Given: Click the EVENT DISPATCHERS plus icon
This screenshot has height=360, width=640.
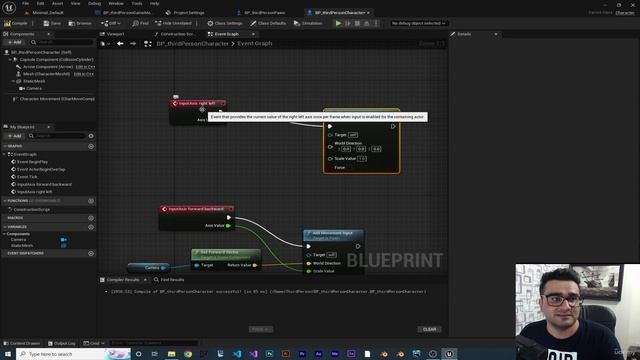Looking at the screenshot, I should (91, 253).
